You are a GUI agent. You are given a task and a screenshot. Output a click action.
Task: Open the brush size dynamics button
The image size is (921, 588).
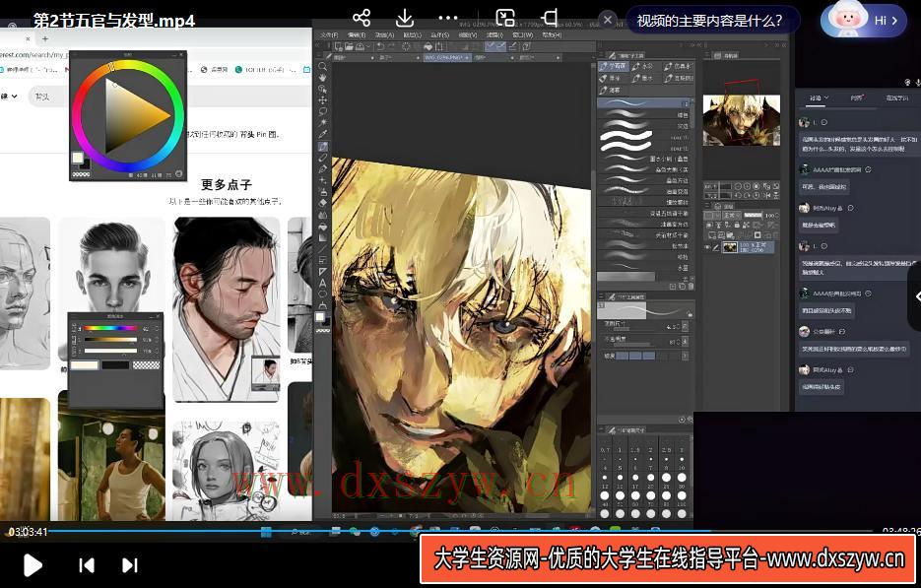point(685,326)
